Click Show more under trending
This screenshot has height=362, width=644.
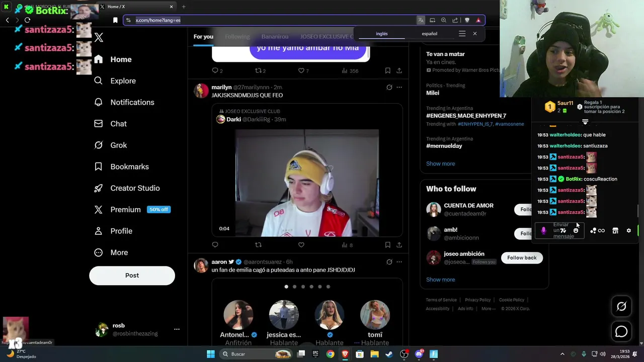tap(440, 163)
